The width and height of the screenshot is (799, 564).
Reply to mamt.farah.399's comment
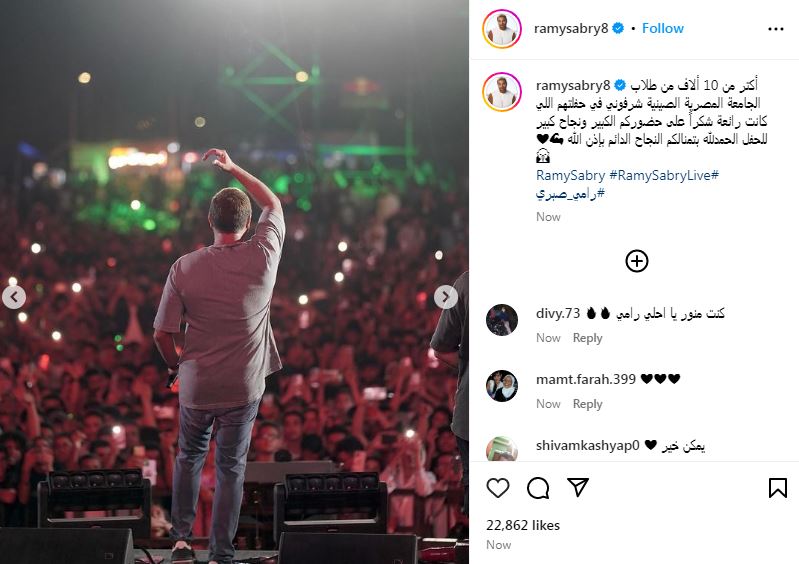587,404
